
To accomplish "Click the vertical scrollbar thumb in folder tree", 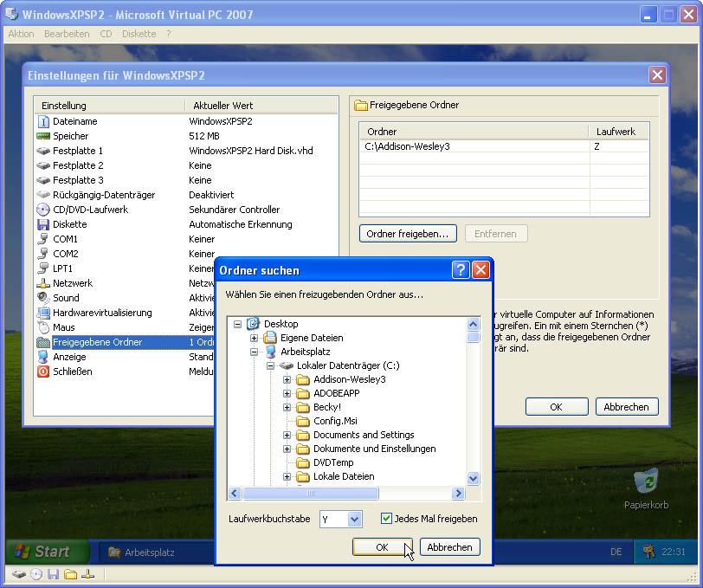I will coord(473,337).
